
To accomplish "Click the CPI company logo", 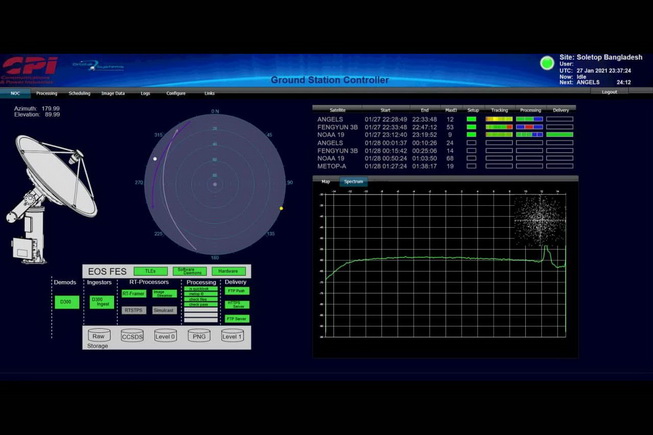I will coord(29,70).
